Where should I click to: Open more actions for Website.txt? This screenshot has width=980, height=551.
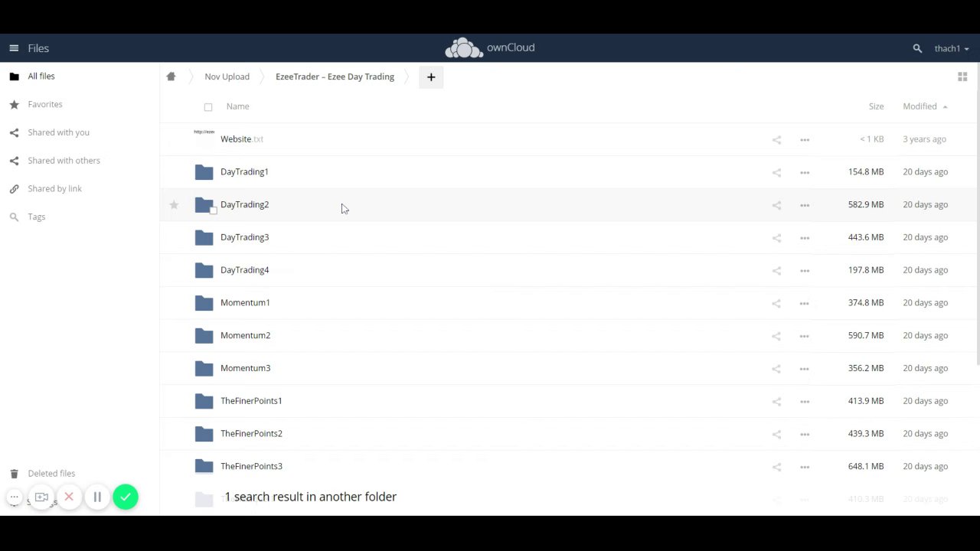805,139
